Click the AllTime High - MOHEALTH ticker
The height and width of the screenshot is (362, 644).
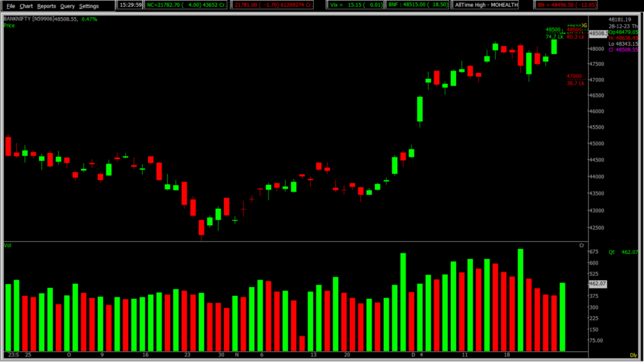491,5
